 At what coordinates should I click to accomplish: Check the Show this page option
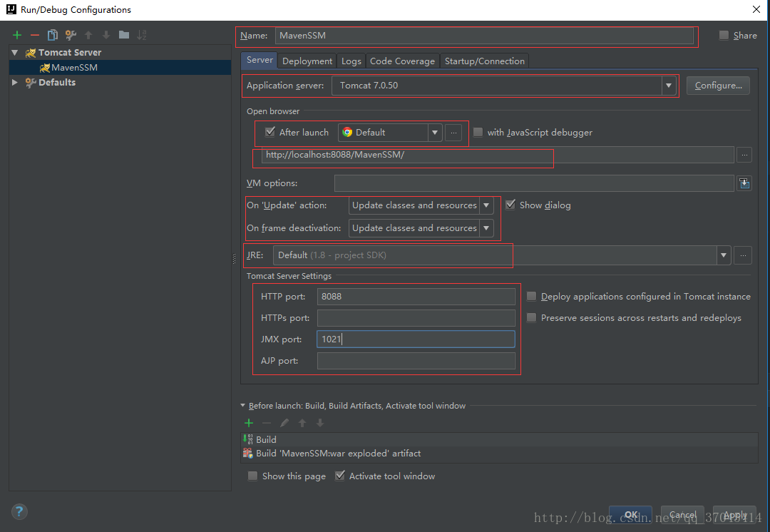click(x=252, y=476)
